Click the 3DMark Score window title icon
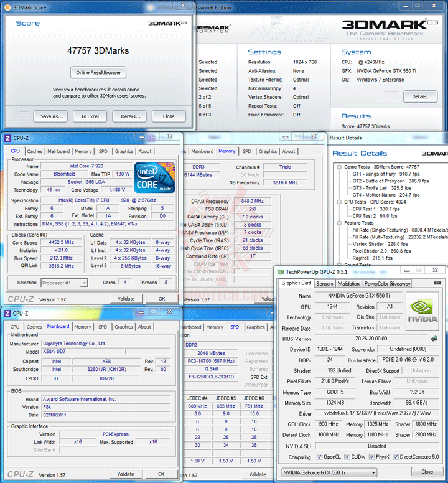Image resolution: width=448 pixels, height=483 pixels. [7, 7]
